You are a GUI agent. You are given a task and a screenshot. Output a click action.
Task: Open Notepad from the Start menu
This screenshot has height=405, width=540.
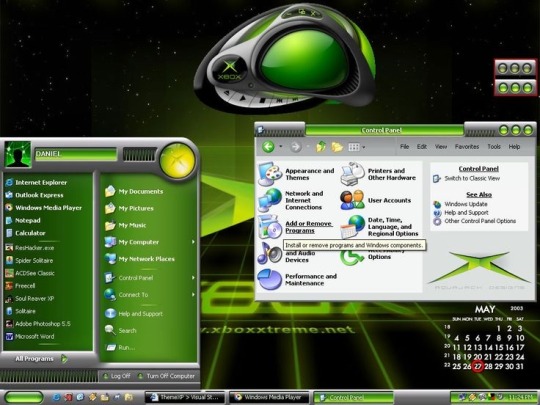pyautogui.click(x=23, y=220)
